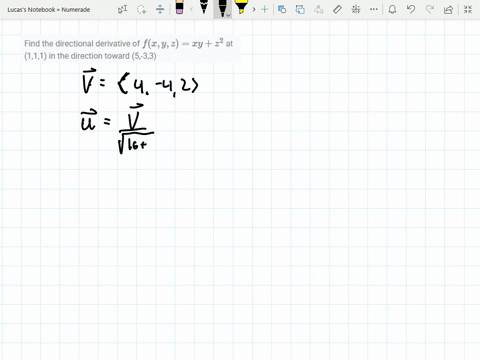The image size is (480, 360).
Task: Select the first black pen
Action: [204, 7]
